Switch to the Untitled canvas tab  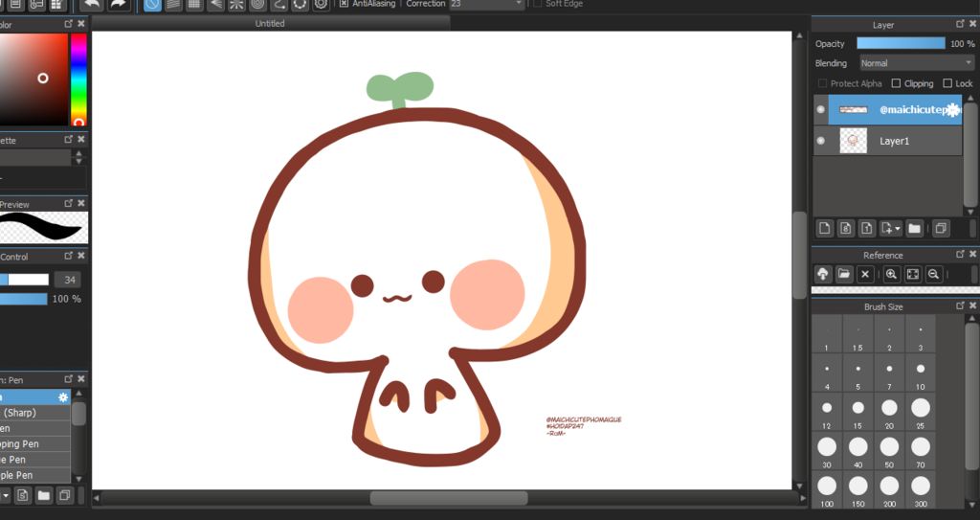point(270,23)
